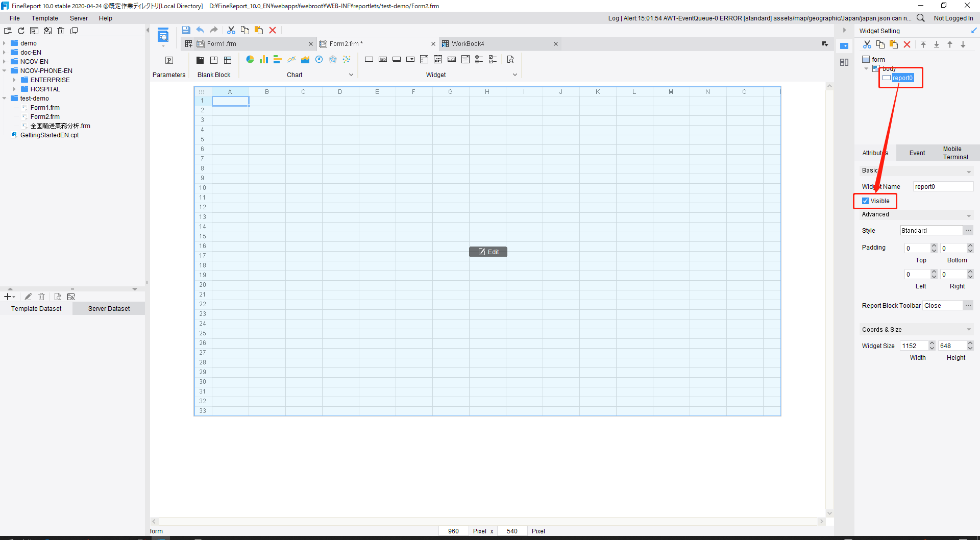This screenshot has width=980, height=540.
Task: Open the Template menu
Action: coord(45,18)
